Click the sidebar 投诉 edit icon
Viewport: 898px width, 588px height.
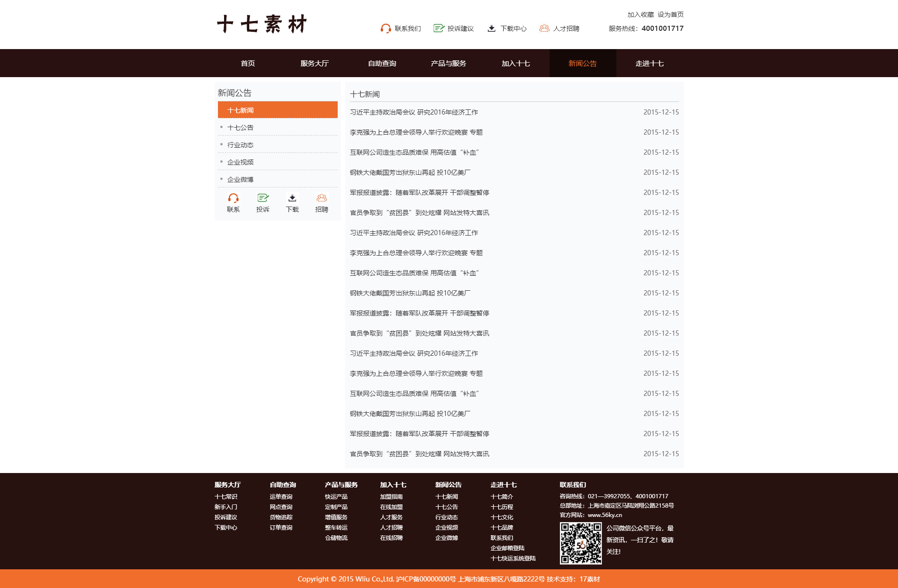[x=263, y=198]
